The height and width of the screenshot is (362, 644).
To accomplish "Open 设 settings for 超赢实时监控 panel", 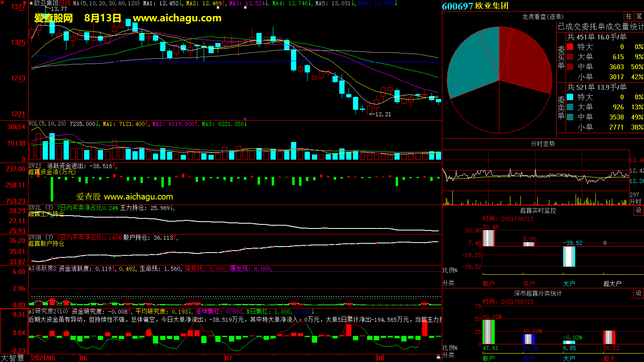I will [x=639, y=210].
